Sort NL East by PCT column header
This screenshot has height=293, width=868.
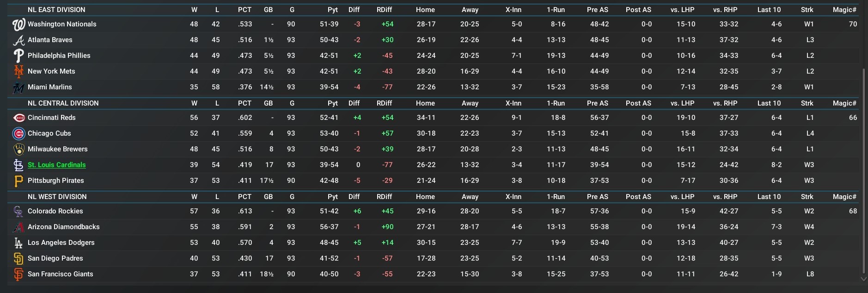coord(245,10)
